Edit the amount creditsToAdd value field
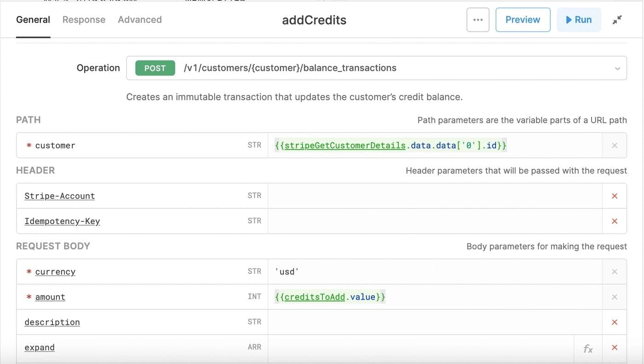Image resolution: width=644 pixels, height=364 pixels. point(435,297)
